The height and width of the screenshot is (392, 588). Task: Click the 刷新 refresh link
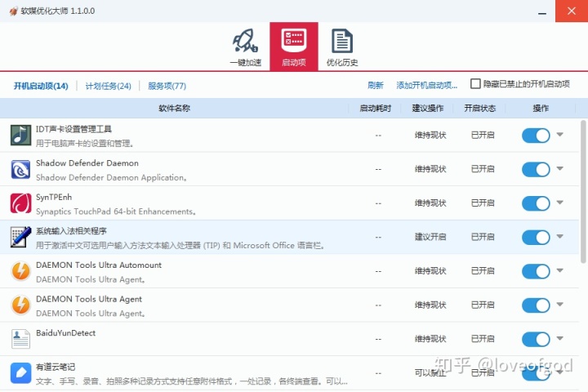tap(376, 85)
